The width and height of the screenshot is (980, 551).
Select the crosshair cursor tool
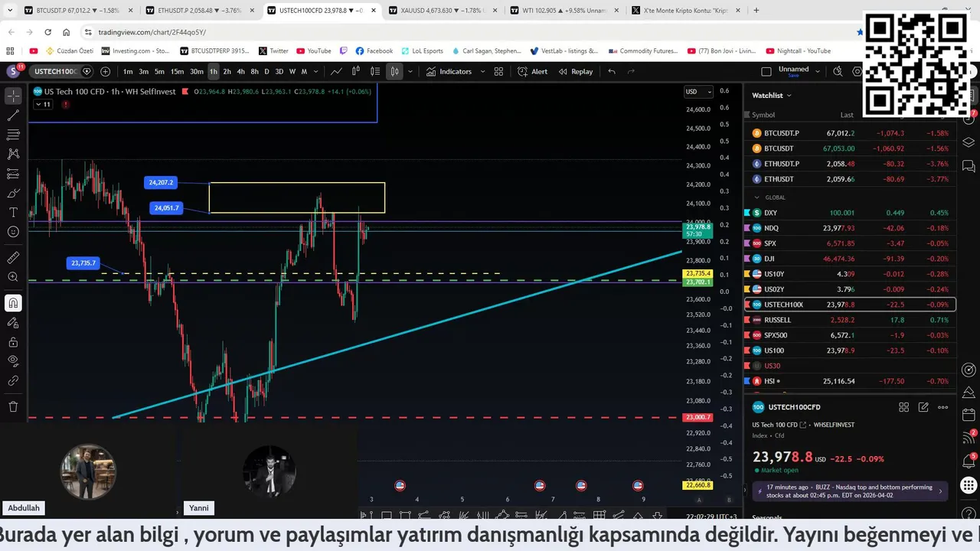(13, 96)
